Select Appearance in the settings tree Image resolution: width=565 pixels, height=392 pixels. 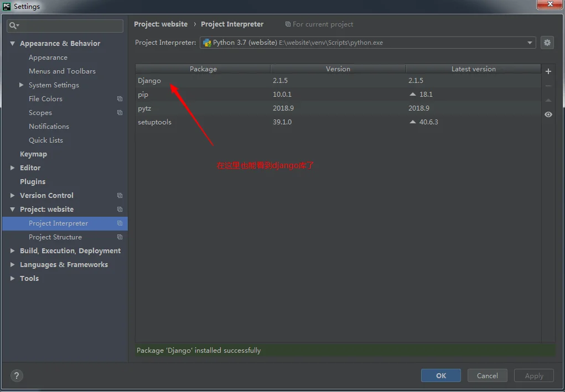tap(48, 58)
